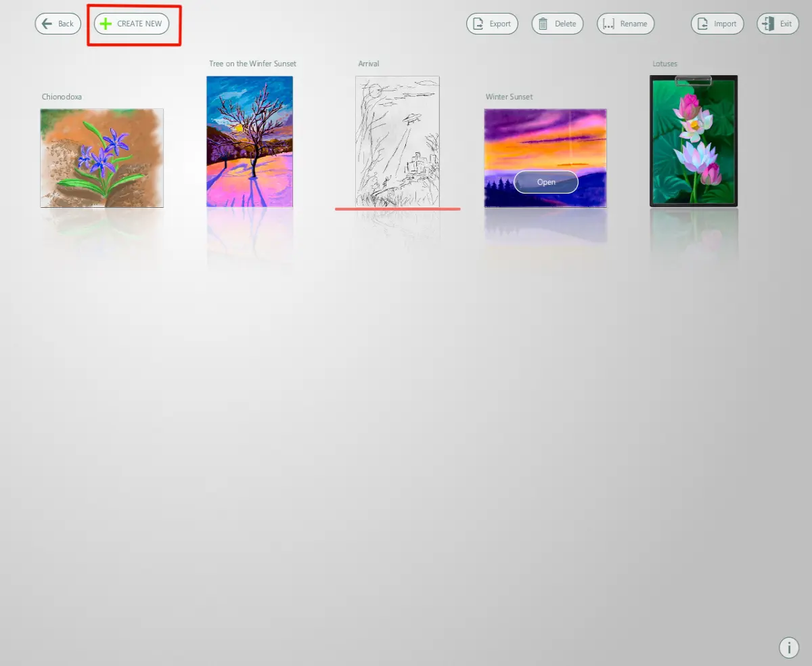
Task: Select the Arrival pencil sketch thumbnail
Action: pos(397,141)
